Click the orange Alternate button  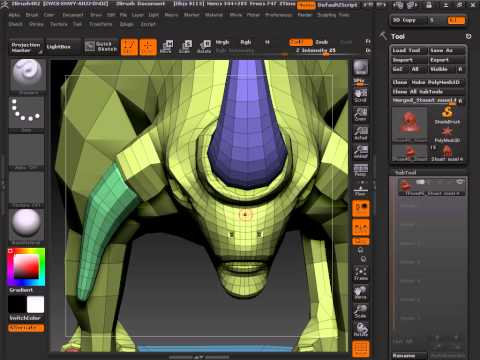click(26, 328)
